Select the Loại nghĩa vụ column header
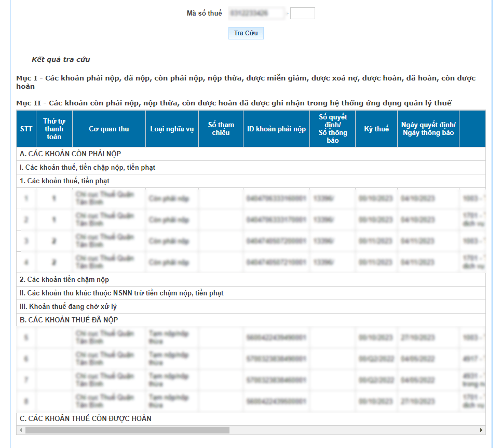The height and width of the screenshot is (448, 501). 172,129
